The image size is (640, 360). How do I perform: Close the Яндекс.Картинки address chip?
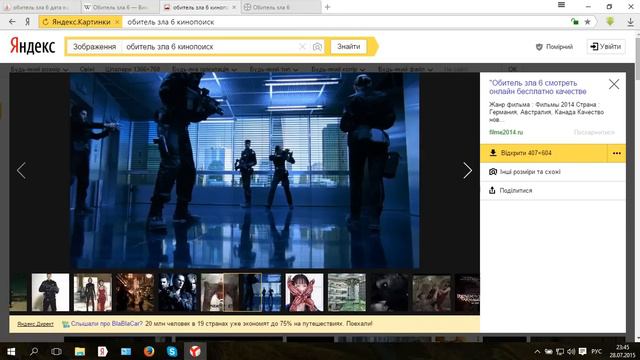tap(117, 22)
